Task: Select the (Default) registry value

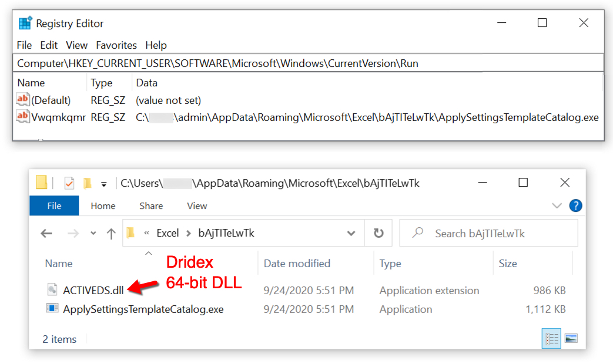Action: click(x=51, y=100)
